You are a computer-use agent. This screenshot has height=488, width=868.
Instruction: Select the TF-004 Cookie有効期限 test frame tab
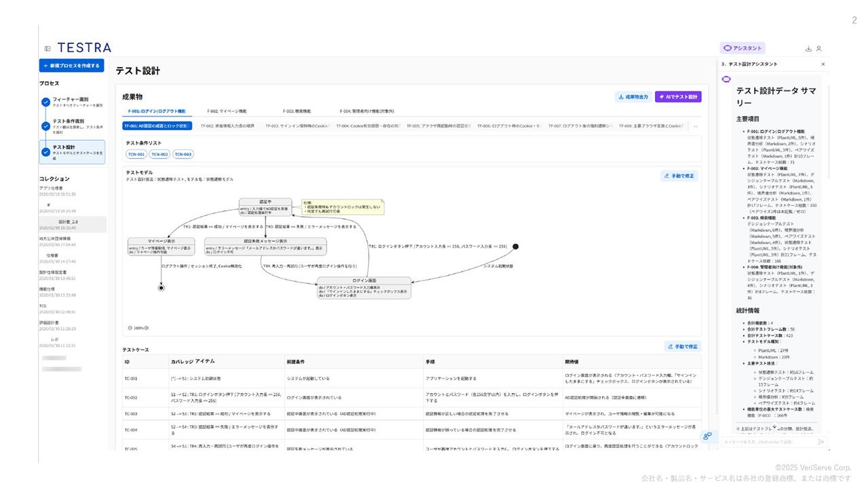point(368,126)
